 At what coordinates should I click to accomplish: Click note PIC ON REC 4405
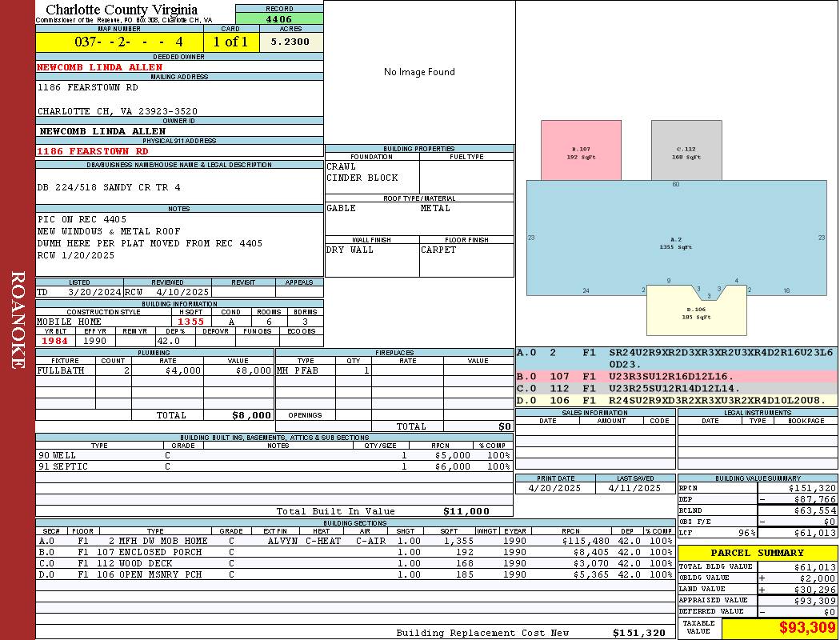pos(82,219)
